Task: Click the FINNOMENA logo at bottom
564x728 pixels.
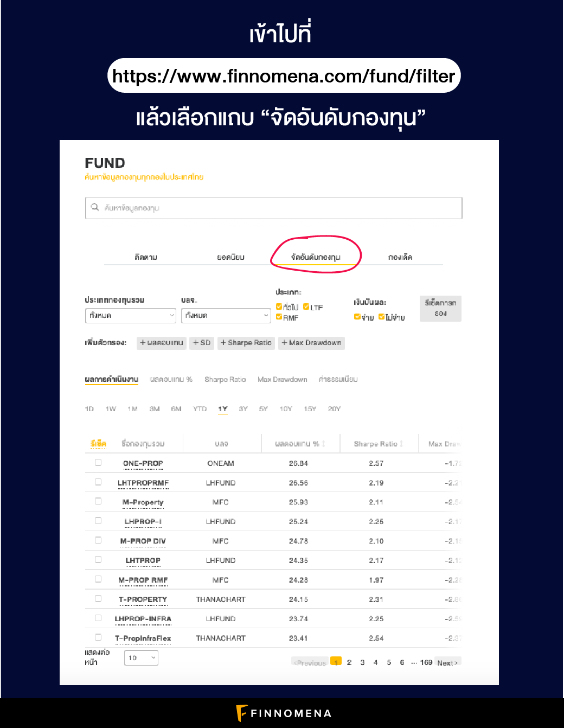Action: click(284, 713)
